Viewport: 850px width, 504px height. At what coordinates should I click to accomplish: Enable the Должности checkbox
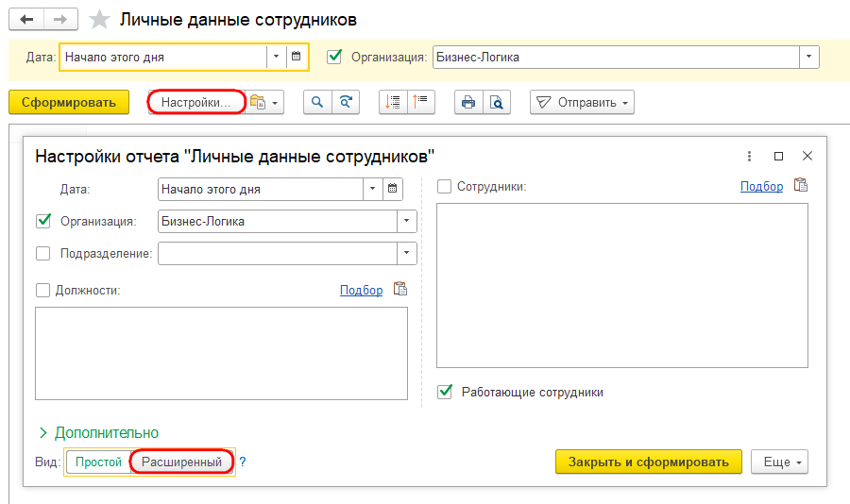click(x=42, y=290)
